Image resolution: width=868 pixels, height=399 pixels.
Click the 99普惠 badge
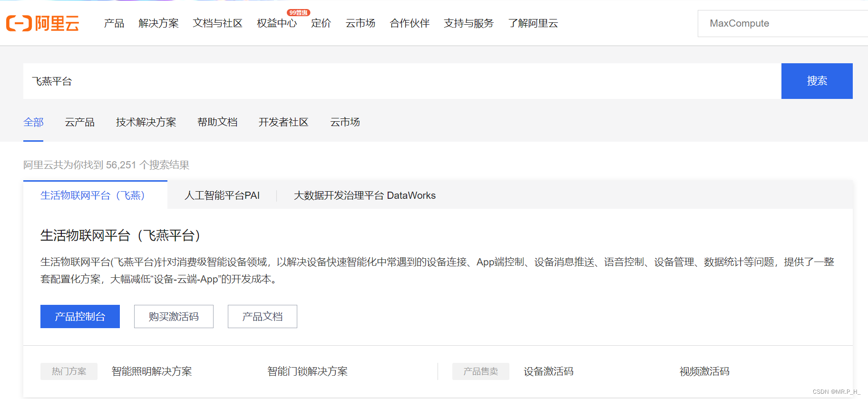click(x=298, y=13)
